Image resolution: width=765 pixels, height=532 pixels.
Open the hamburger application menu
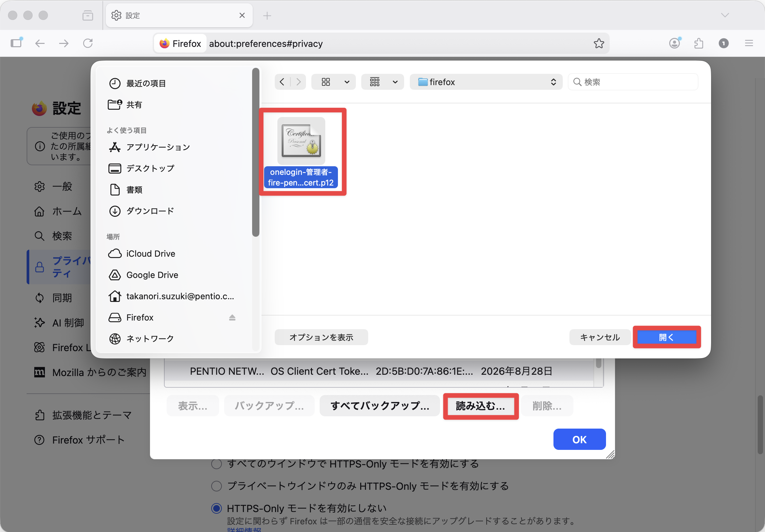click(749, 43)
